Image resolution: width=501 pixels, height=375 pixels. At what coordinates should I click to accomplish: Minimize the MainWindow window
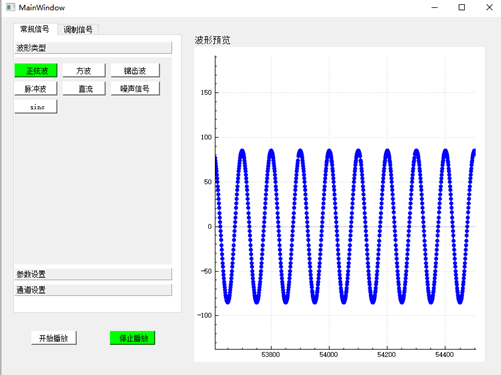click(x=435, y=7)
